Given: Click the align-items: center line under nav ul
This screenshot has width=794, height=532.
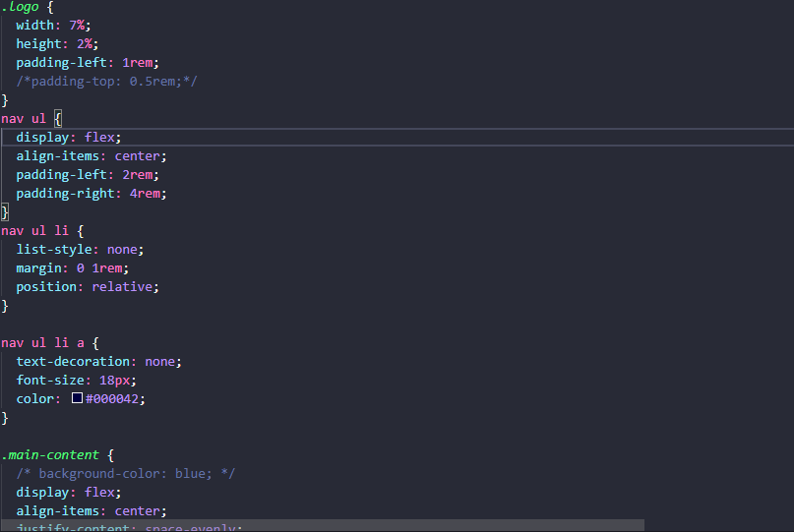Looking at the screenshot, I should pyautogui.click(x=92, y=156).
